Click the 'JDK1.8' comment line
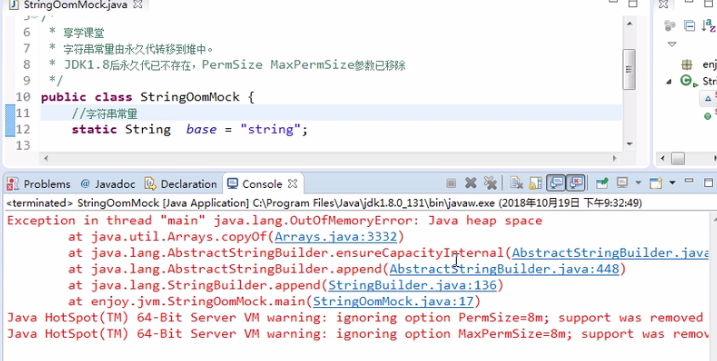Viewport: 717px width, 361px height. coord(227,65)
